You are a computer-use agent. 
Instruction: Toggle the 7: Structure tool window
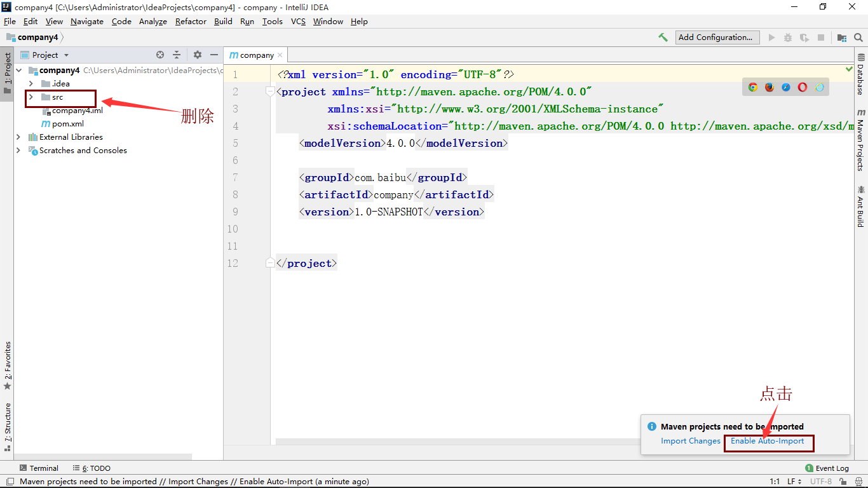point(7,427)
